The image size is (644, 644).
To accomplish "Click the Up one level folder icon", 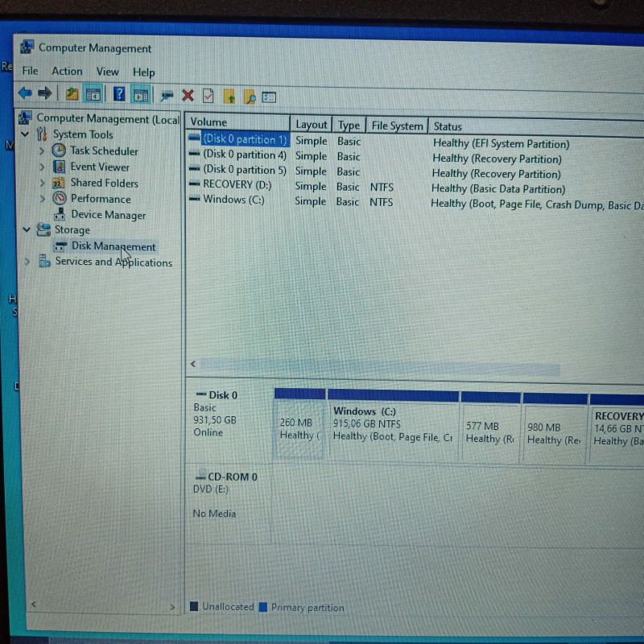I will click(x=72, y=94).
